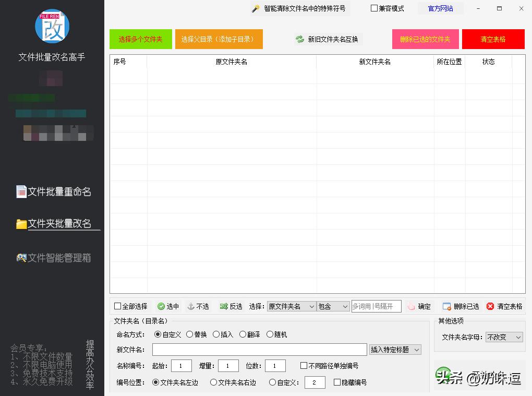This screenshot has width=532, height=396.
Task: Open the 文件夹批量改名 sidebar panel
Action: pos(55,224)
